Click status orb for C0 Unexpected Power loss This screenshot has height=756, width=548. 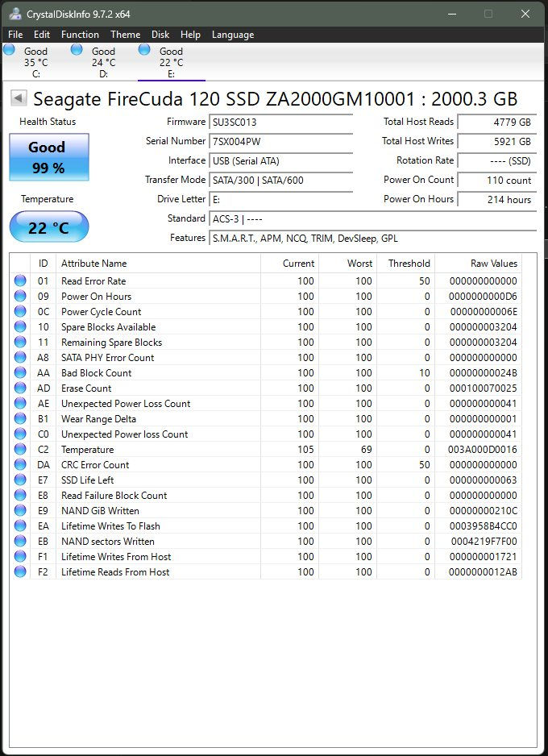[20, 434]
